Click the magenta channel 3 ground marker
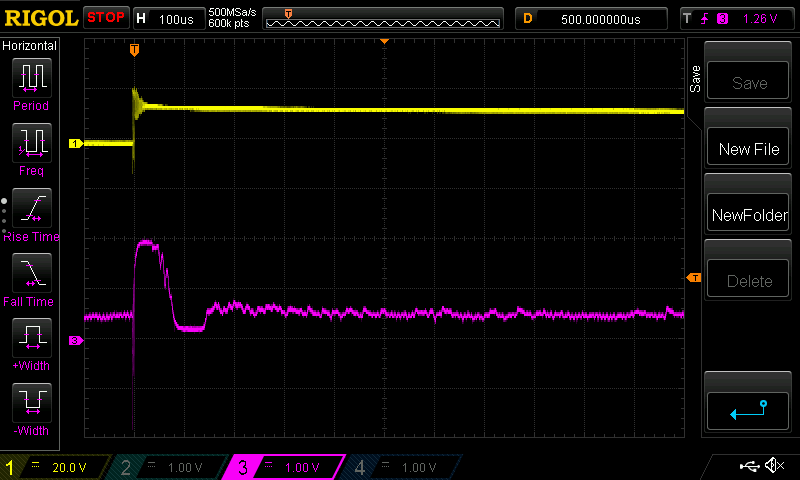Screen dimensions: 800x480 (x=76, y=340)
